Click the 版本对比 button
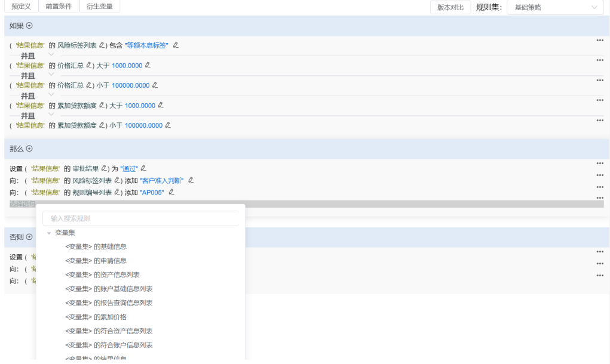The image size is (610, 364). tap(450, 7)
